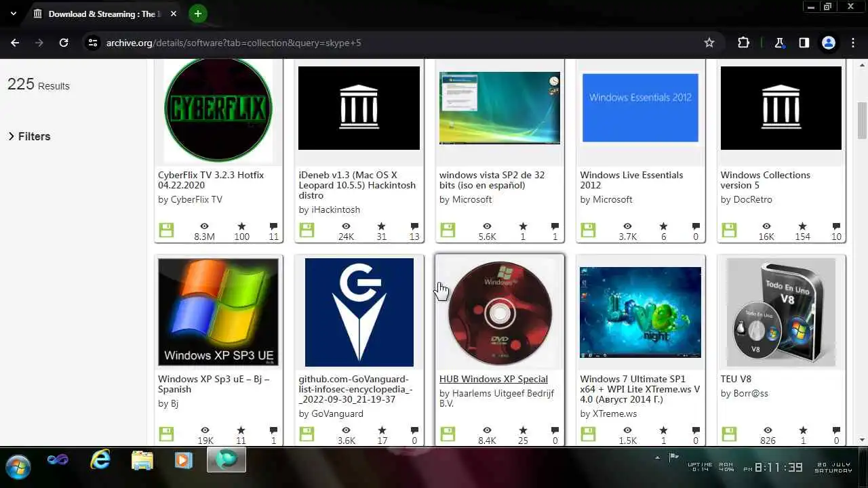Open the CyberFlix TV 3.2.3 Hotfix title
Screen dimensions: 868x488
pyautogui.click(x=211, y=180)
